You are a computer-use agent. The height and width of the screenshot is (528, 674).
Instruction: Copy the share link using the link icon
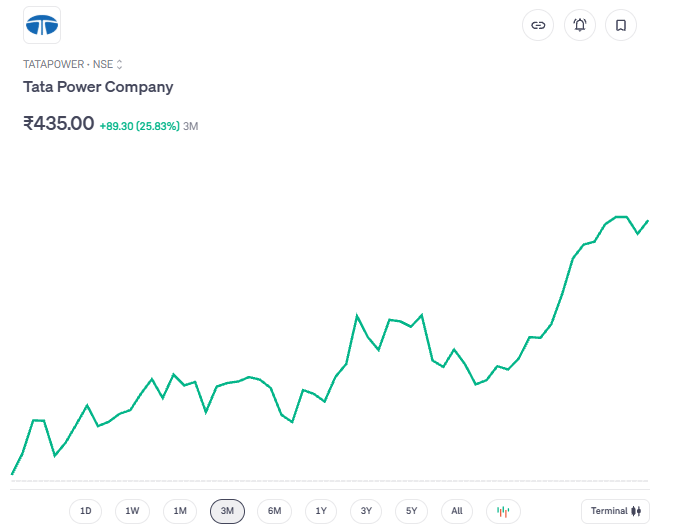click(538, 25)
